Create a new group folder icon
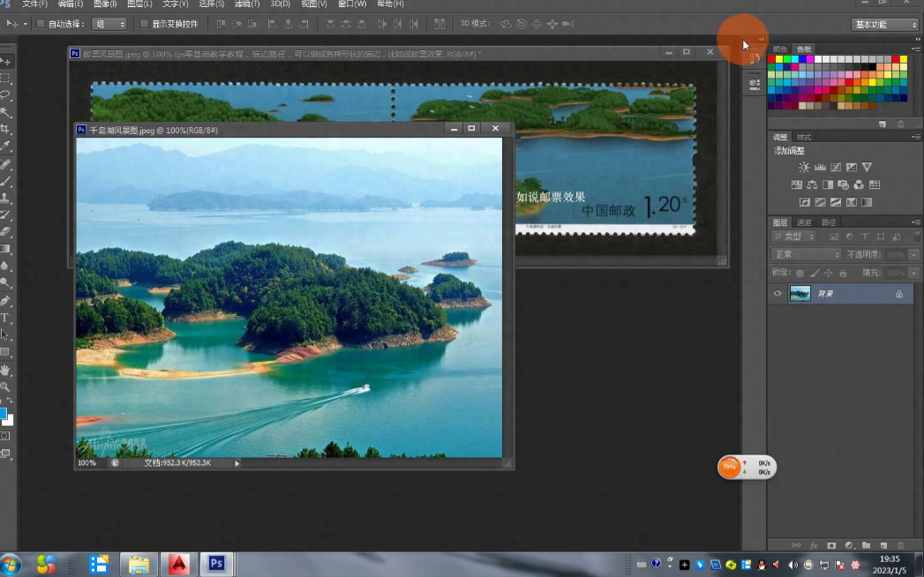The image size is (924, 577). (866, 546)
